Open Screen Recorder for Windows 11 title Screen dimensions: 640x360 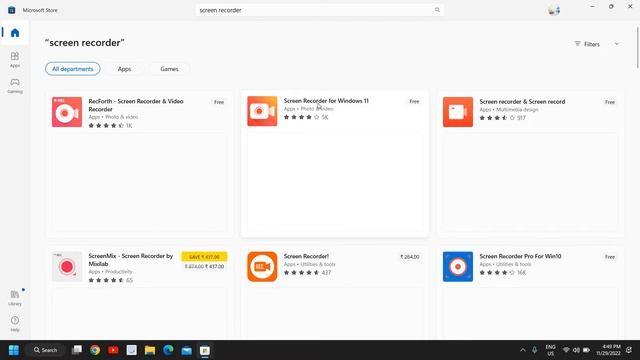point(326,101)
